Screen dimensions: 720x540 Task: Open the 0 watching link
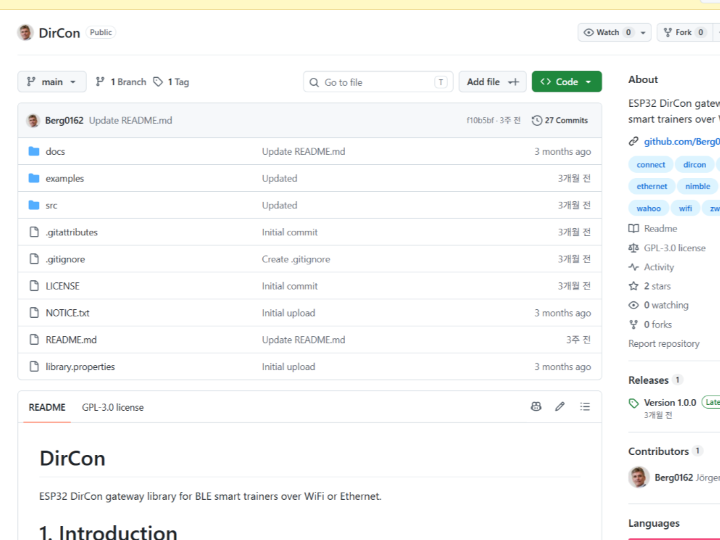(x=666, y=305)
